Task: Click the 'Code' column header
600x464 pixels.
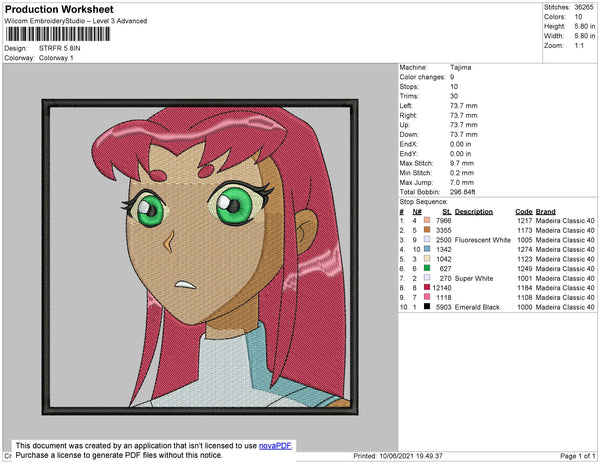Action: click(x=524, y=212)
